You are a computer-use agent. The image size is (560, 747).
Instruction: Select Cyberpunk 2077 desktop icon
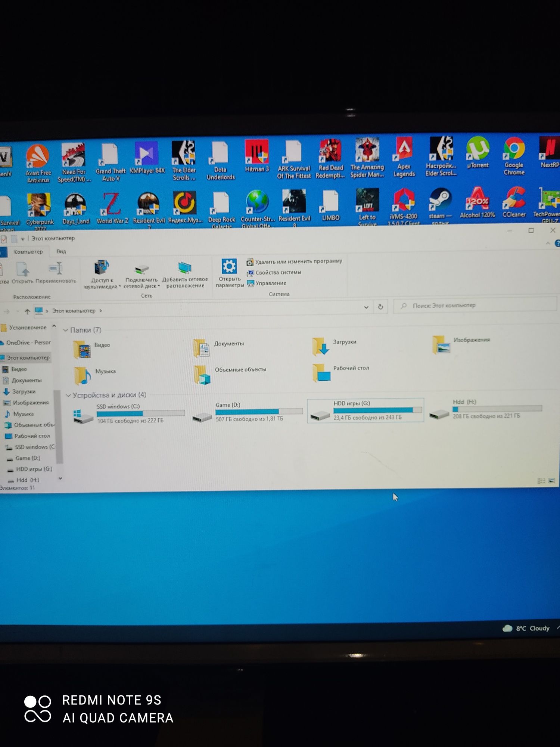click(x=40, y=212)
